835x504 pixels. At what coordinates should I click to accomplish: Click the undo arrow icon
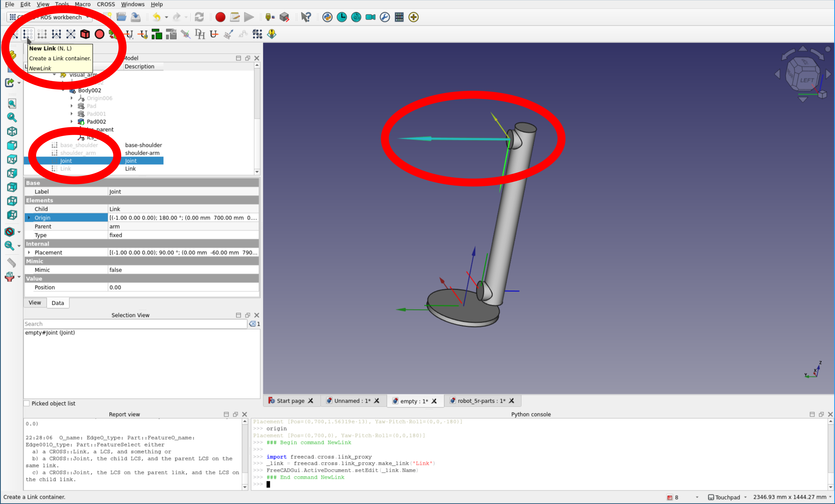[157, 17]
